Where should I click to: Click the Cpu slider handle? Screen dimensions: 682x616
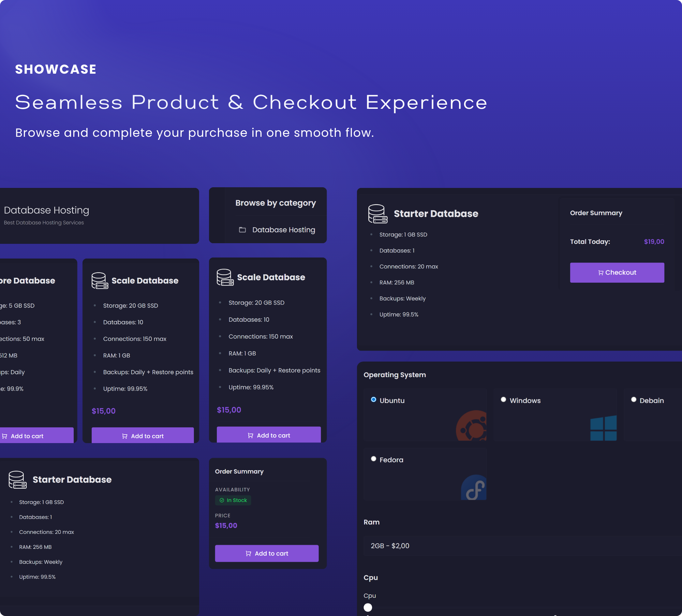pos(368,607)
